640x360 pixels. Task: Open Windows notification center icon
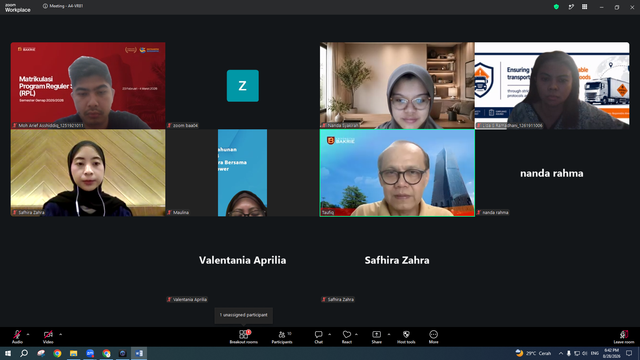pos(629,353)
